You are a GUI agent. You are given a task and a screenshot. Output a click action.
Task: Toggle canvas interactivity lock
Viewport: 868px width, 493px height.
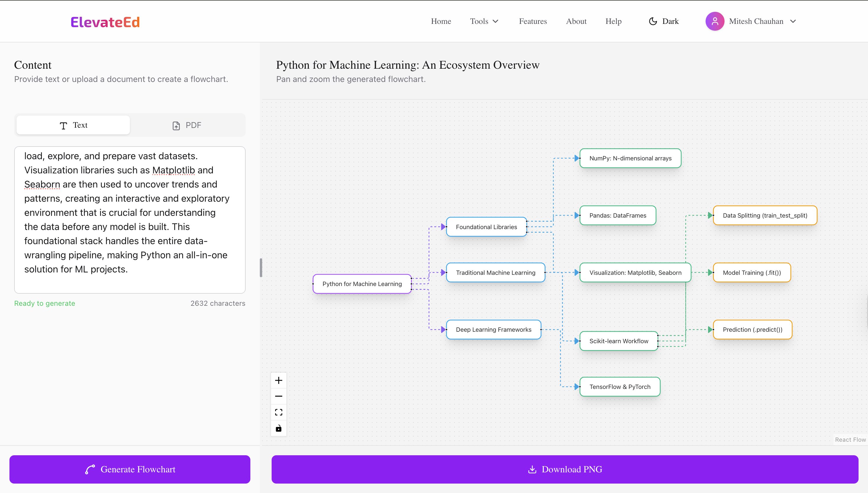(x=279, y=428)
